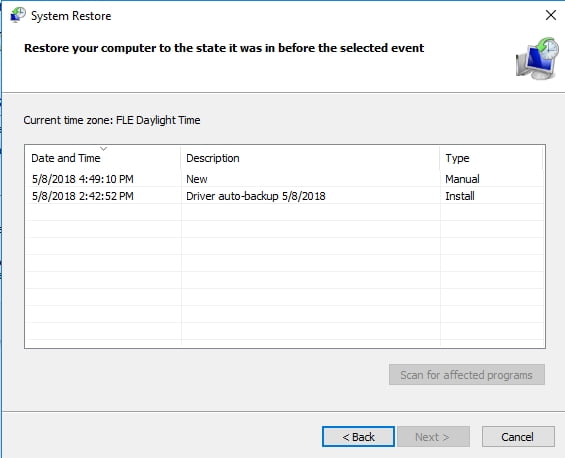Viewport: 565px width, 458px height.
Task: Click the 'Install' type cell
Action: (x=460, y=196)
